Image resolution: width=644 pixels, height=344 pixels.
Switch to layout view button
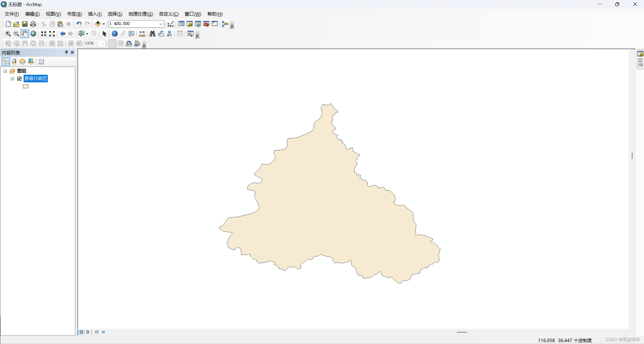pyautogui.click(x=88, y=332)
